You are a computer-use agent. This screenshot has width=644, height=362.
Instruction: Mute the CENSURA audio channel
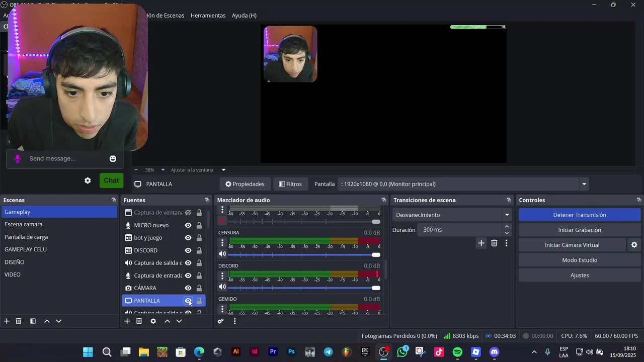pyautogui.click(x=222, y=254)
